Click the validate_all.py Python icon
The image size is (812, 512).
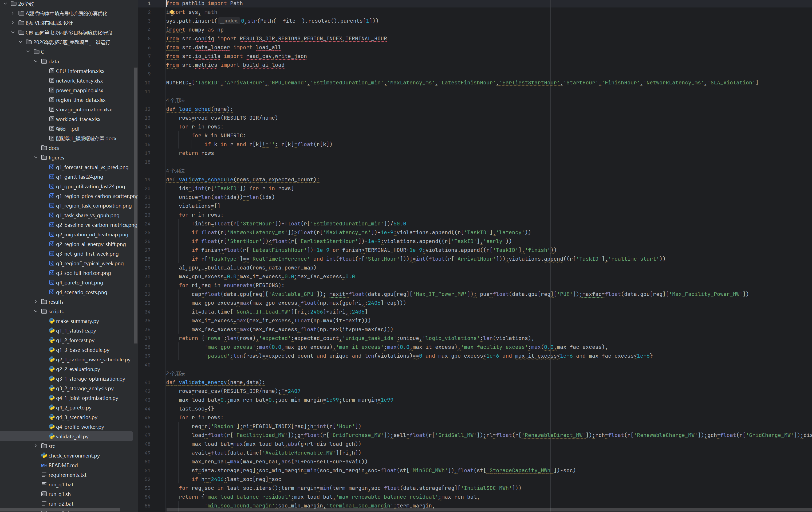[x=52, y=436]
